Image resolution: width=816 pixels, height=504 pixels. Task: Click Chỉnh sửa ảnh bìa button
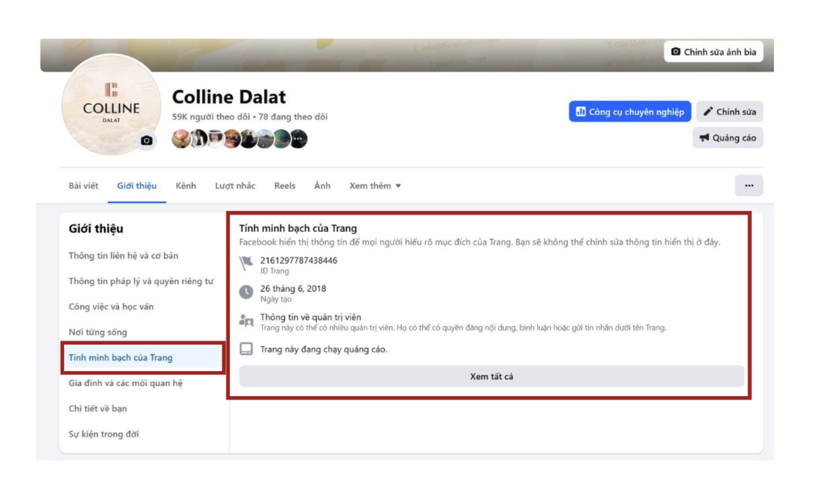coord(713,52)
